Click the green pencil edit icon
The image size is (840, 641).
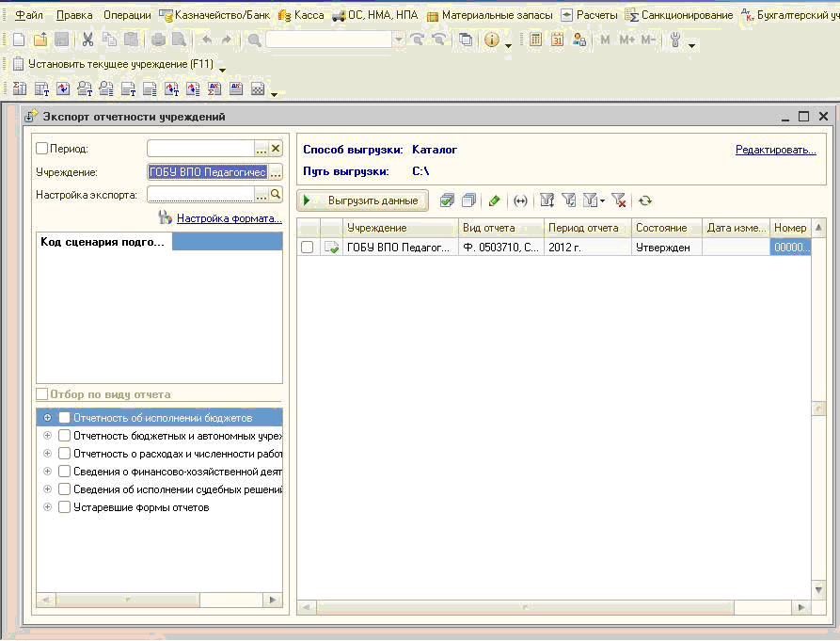(x=494, y=200)
